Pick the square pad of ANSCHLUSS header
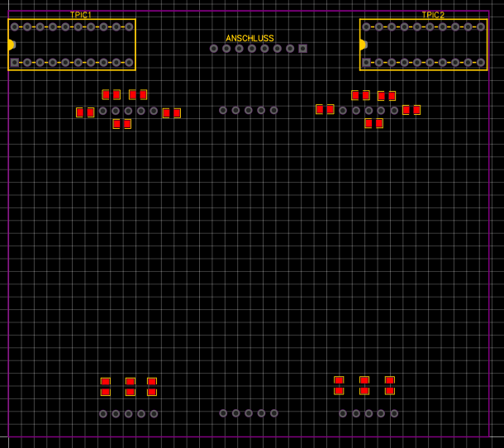 pos(302,49)
